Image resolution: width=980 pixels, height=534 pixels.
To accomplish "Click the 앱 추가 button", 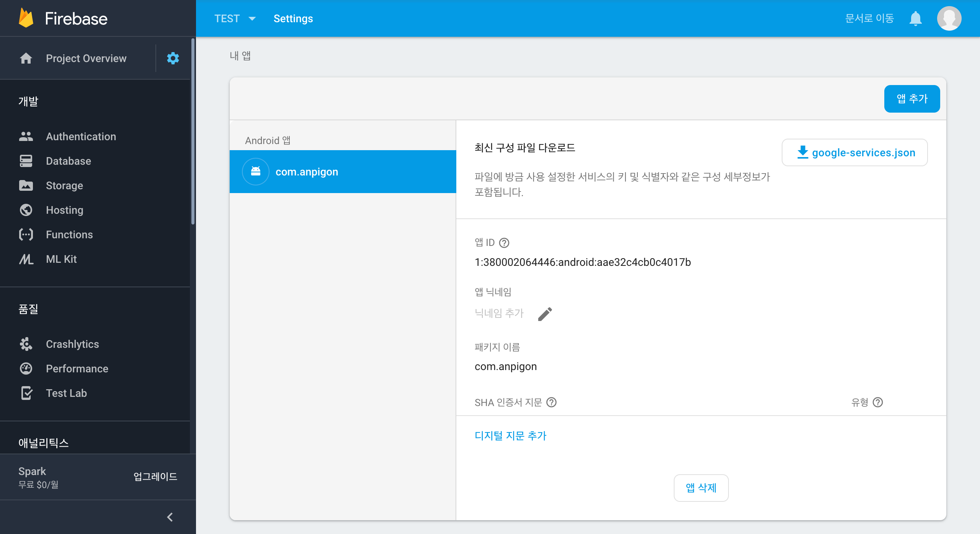I will tap(912, 99).
